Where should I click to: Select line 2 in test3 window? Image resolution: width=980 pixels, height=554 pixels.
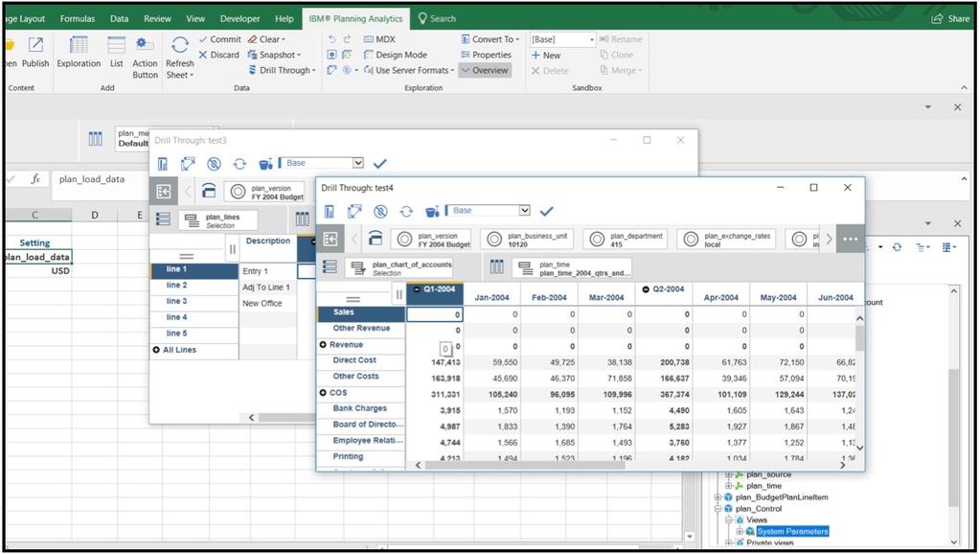pos(194,285)
